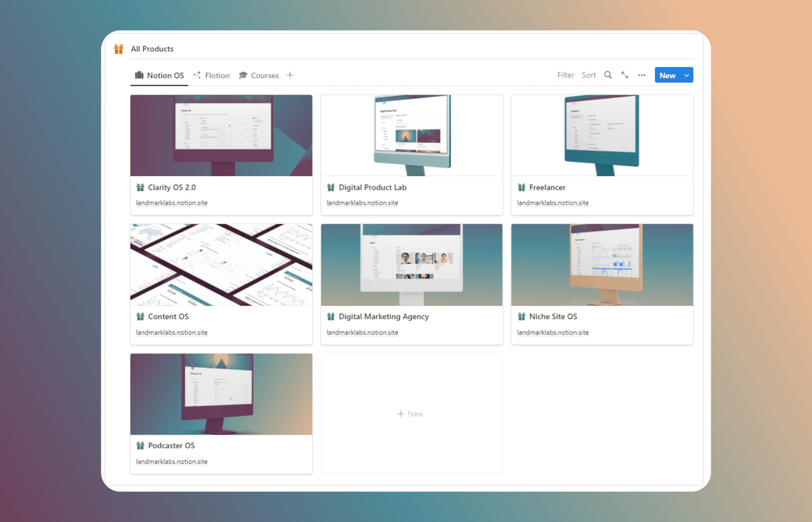The height and width of the screenshot is (522, 812).
Task: Click the gift icon beside Clarity OS 2.0
Action: pyautogui.click(x=140, y=187)
